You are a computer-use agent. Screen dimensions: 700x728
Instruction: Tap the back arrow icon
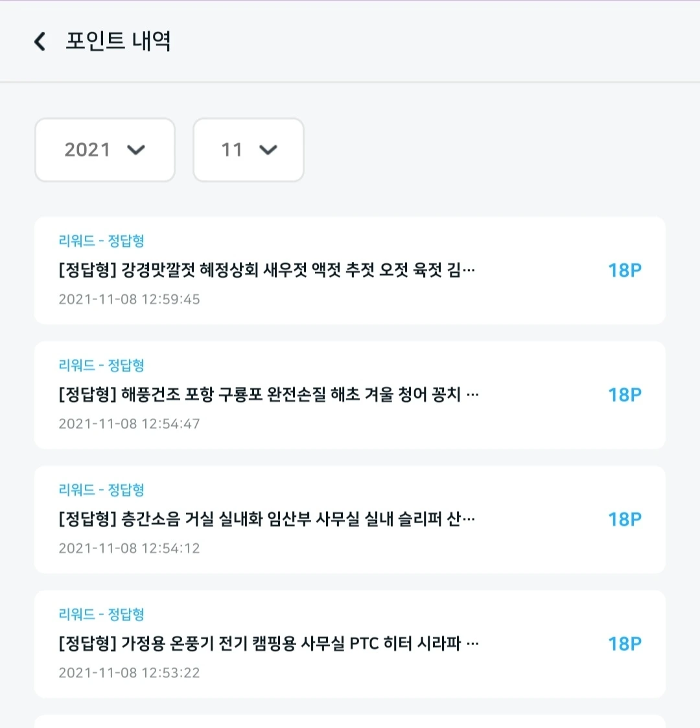(40, 42)
